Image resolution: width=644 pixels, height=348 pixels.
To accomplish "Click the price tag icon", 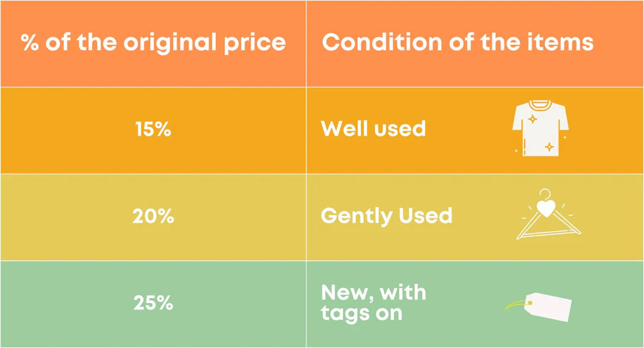I will [x=539, y=307].
